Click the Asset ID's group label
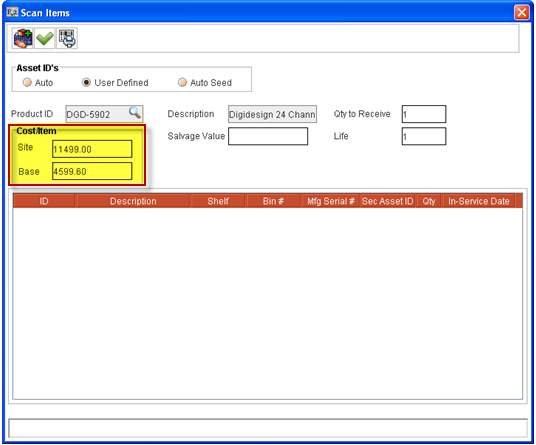Image resolution: width=536 pixels, height=445 pixels. pyautogui.click(x=38, y=68)
